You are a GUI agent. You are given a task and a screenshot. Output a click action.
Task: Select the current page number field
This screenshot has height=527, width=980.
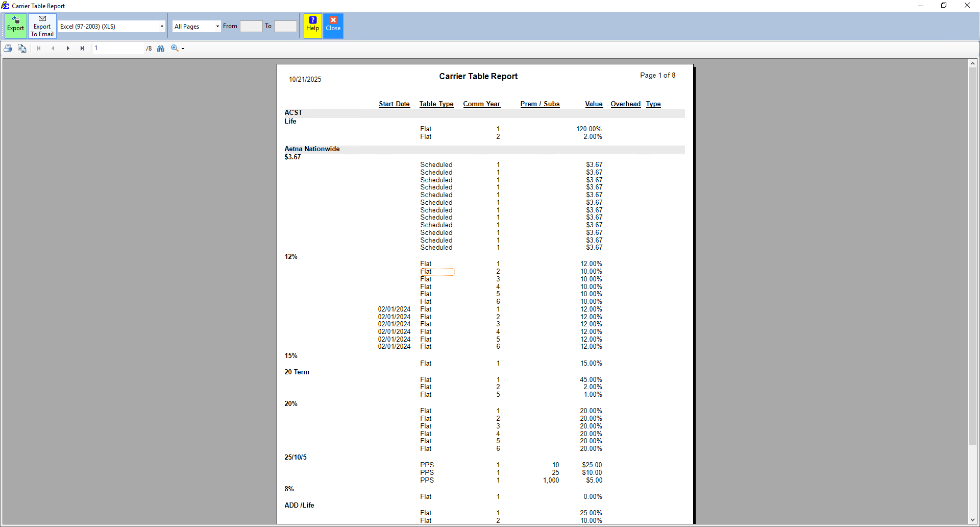click(118, 48)
